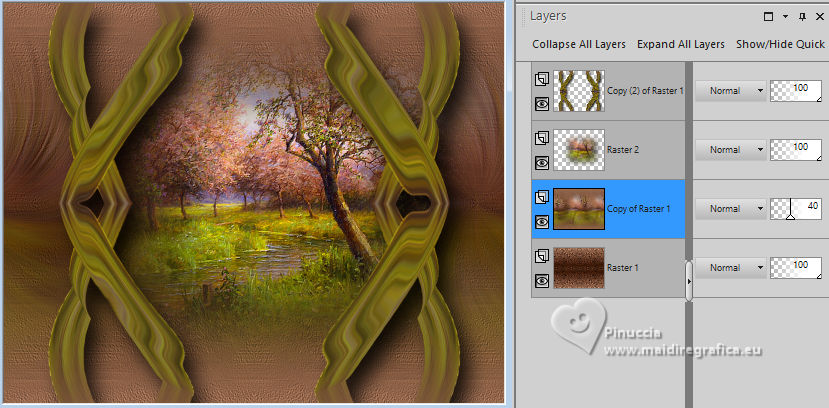Open blend mode dropdown for Raster 1
The width and height of the screenshot is (829, 408).
pos(730,268)
